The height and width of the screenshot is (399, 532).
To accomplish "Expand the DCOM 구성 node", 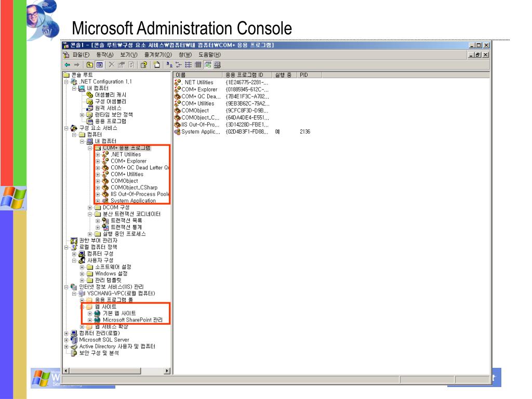I will [90, 208].
